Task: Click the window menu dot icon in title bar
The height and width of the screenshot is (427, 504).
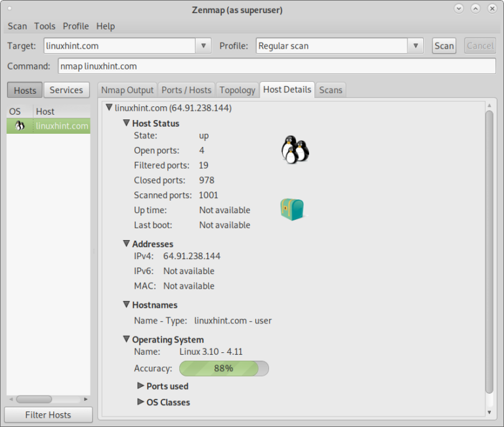Action: coord(9,9)
